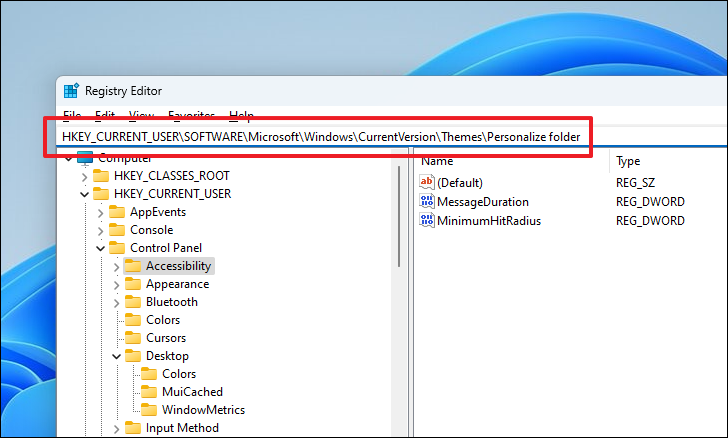Click the Control Panel folder icon
This screenshot has width=728, height=438.
coord(117,248)
